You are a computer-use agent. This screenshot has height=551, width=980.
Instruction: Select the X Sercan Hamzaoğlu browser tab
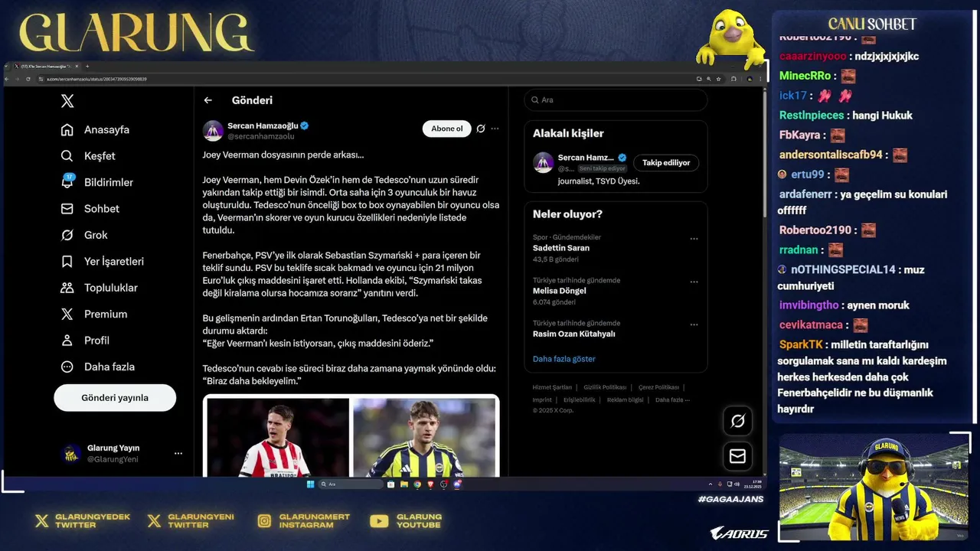pyautogui.click(x=46, y=67)
